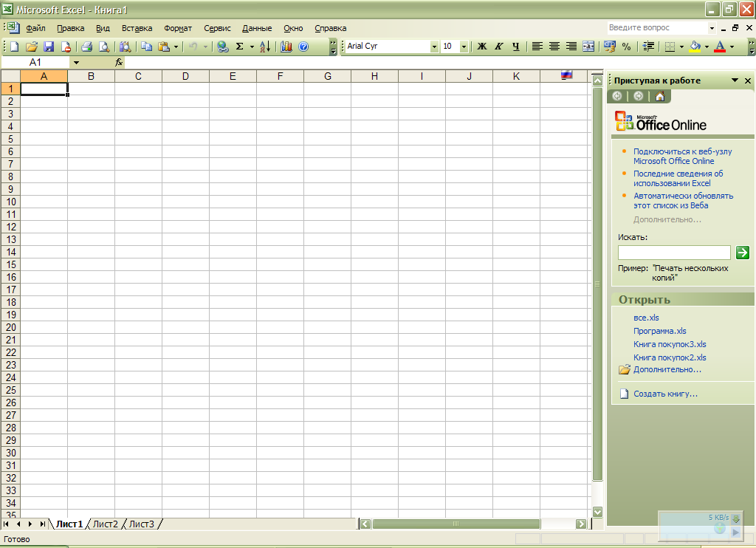Open the recent file Программа.xls
This screenshot has height=548, width=756.
[x=659, y=331]
